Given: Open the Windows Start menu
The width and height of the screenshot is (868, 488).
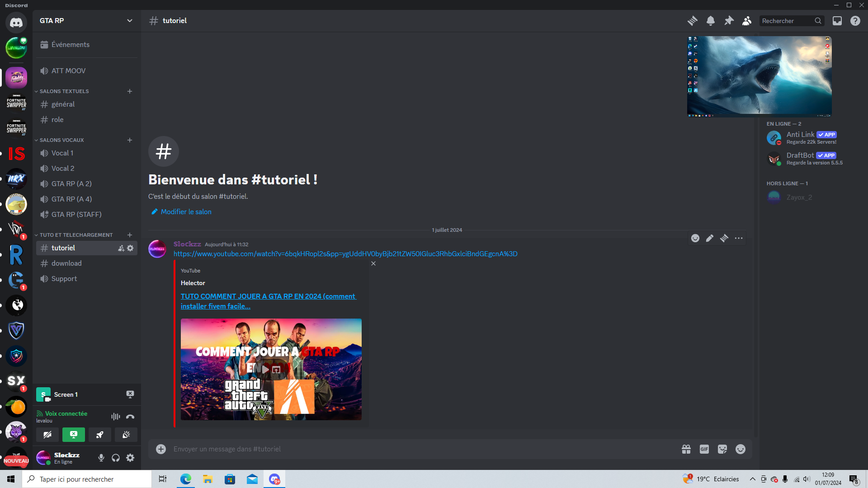Looking at the screenshot, I should click(11, 479).
